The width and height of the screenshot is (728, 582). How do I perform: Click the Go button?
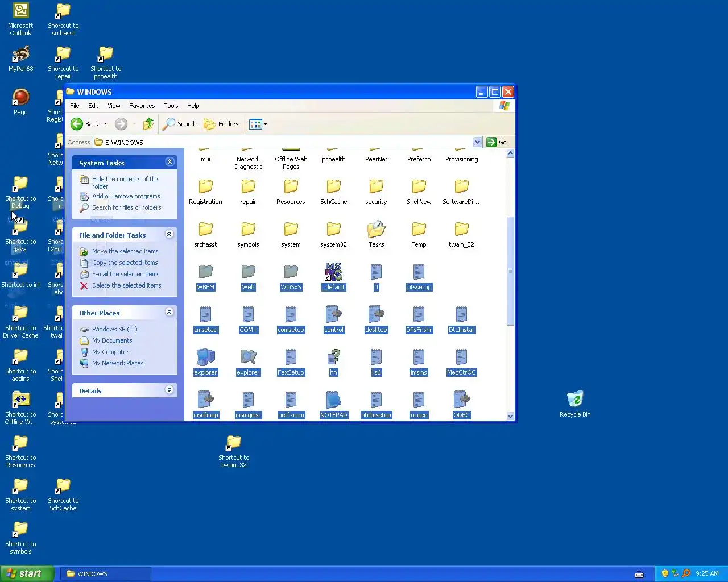pos(497,142)
